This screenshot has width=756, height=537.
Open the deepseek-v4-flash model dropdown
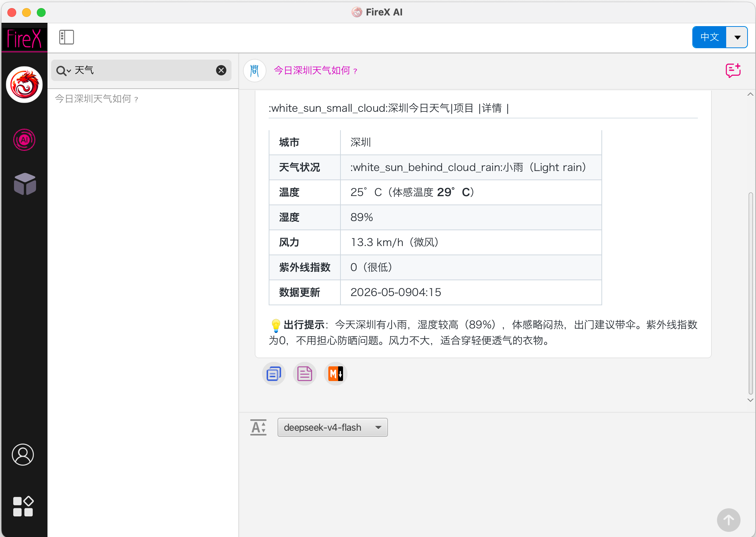pos(333,427)
